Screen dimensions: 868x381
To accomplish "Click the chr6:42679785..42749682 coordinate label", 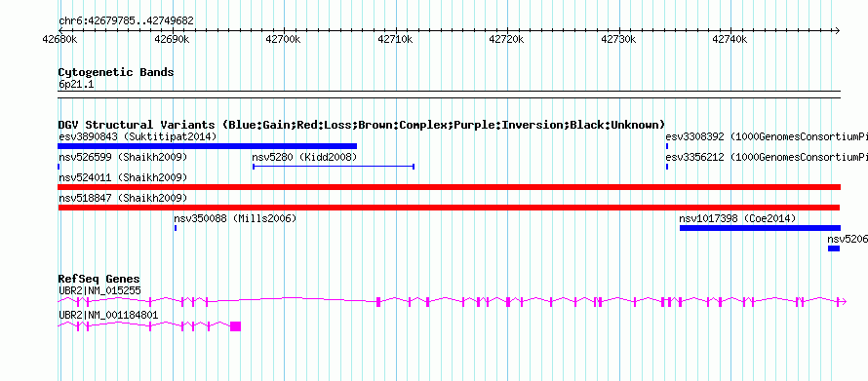I will pos(126,21).
